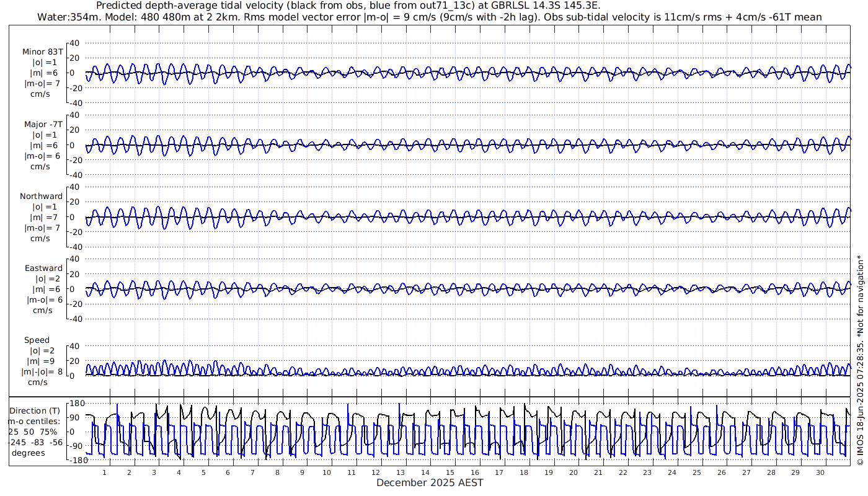Image resolution: width=868 pixels, height=496 pixels.
Task: Click the "m-o centiles:" label
Action: 33,421
